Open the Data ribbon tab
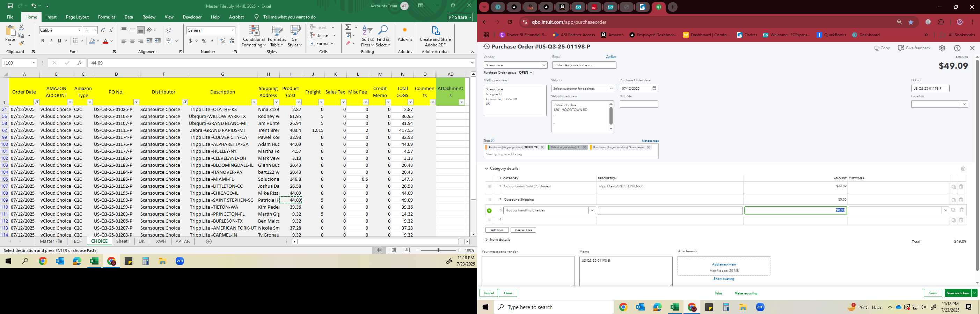 click(x=129, y=17)
